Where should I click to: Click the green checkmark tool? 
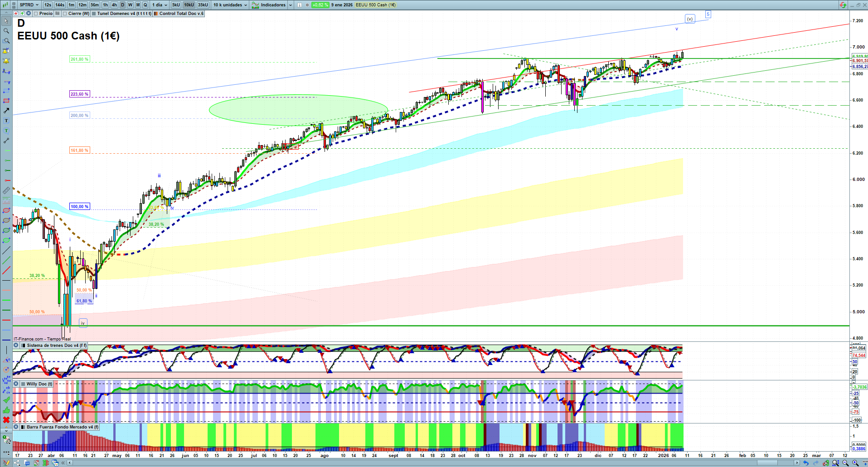(x=6, y=400)
